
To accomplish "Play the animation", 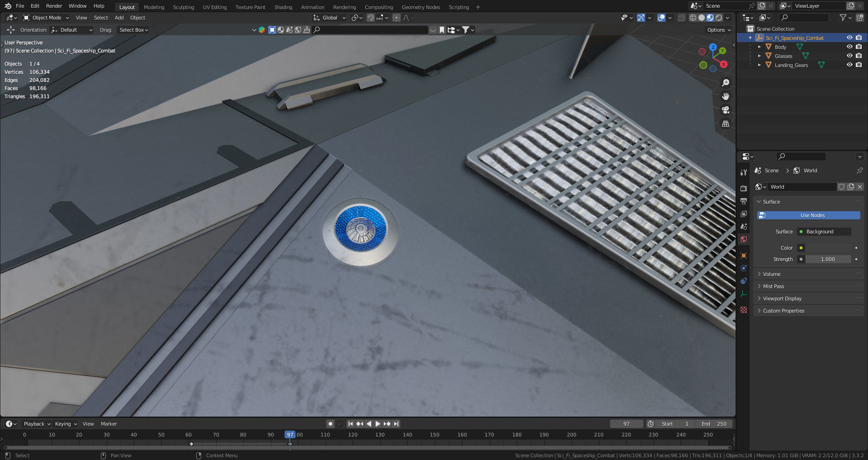I will [x=377, y=424].
